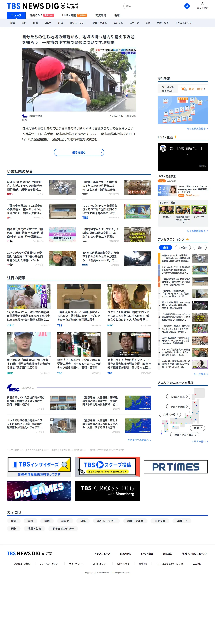The image size is (215, 644).
Task: Click the sunny weather icon for Tokyo
Action: click(x=184, y=89)
